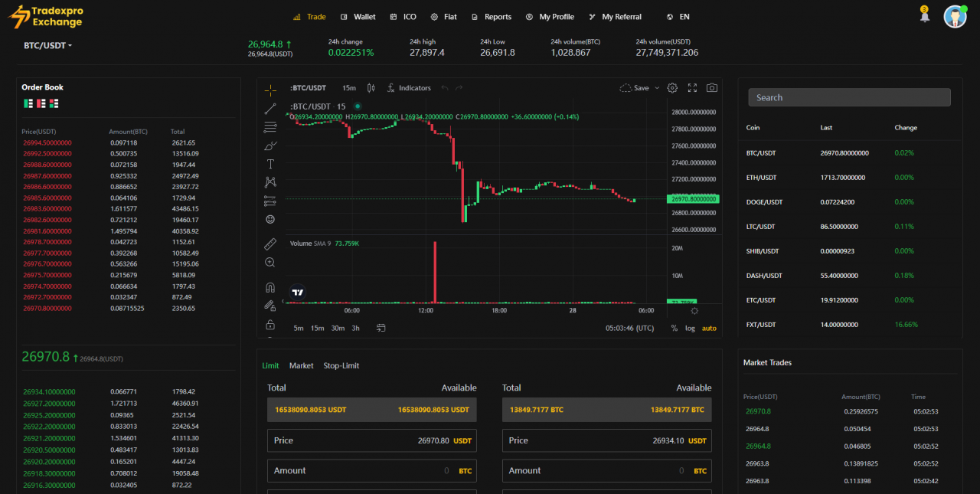Image resolution: width=980 pixels, height=494 pixels.
Task: Select the 30m time range
Action: point(338,328)
